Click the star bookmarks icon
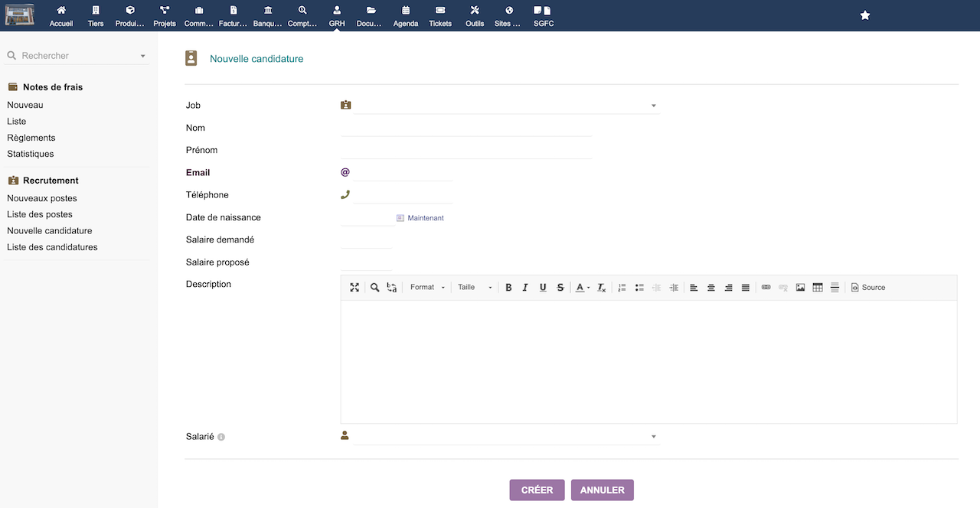This screenshot has height=508, width=980. (x=865, y=15)
